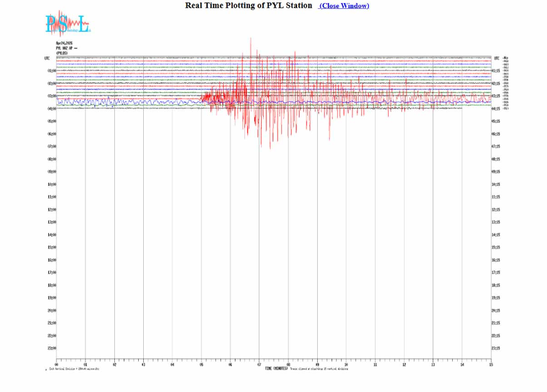Click the page heading 'Real Time Plotting of PYL Station'

(248, 6)
